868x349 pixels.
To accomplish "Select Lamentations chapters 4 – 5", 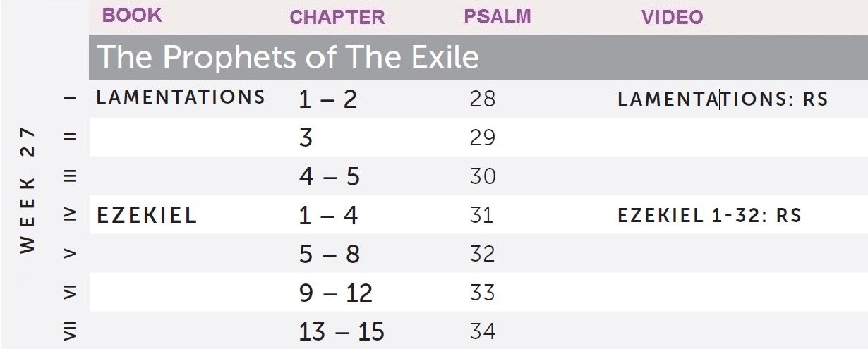I will 329,176.
